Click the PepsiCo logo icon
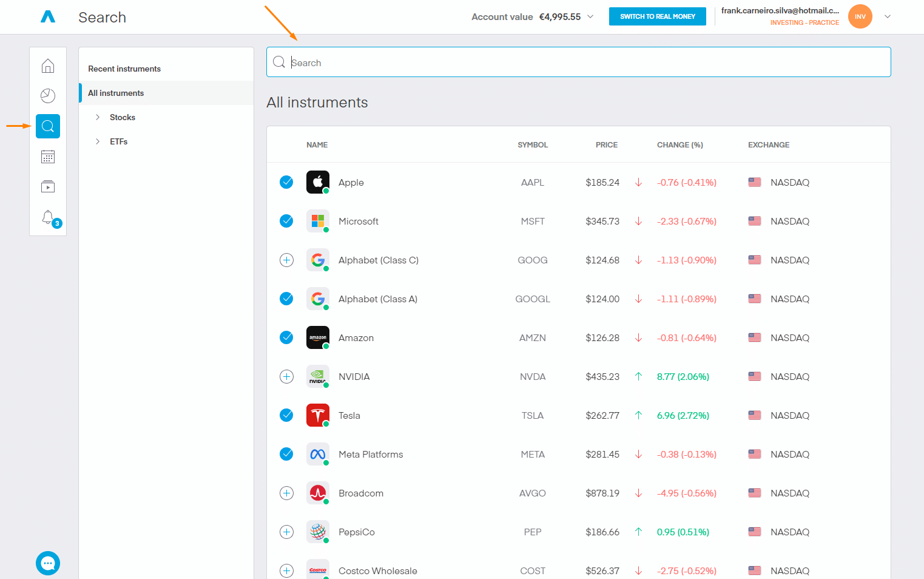This screenshot has height=579, width=924. click(x=318, y=532)
